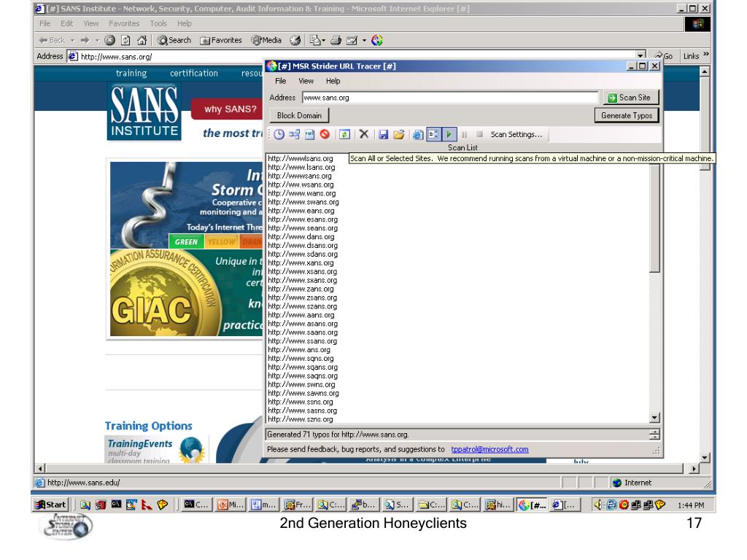Click the volume speaker icon in system tray

pos(598,505)
